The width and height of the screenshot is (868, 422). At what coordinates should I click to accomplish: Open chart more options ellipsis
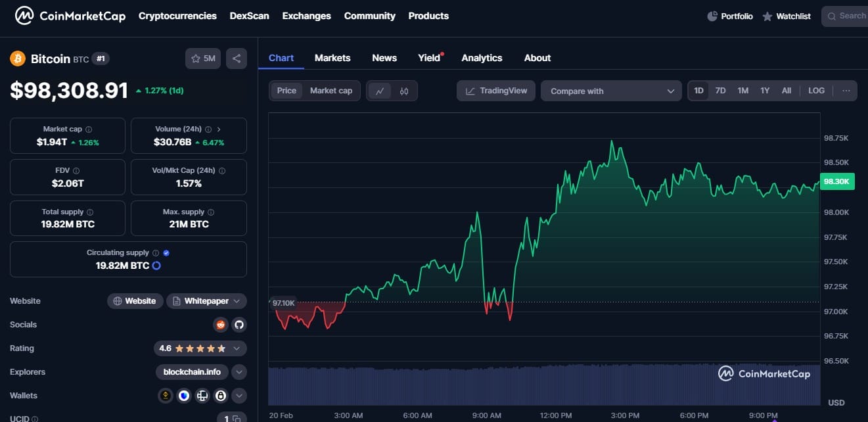point(846,91)
